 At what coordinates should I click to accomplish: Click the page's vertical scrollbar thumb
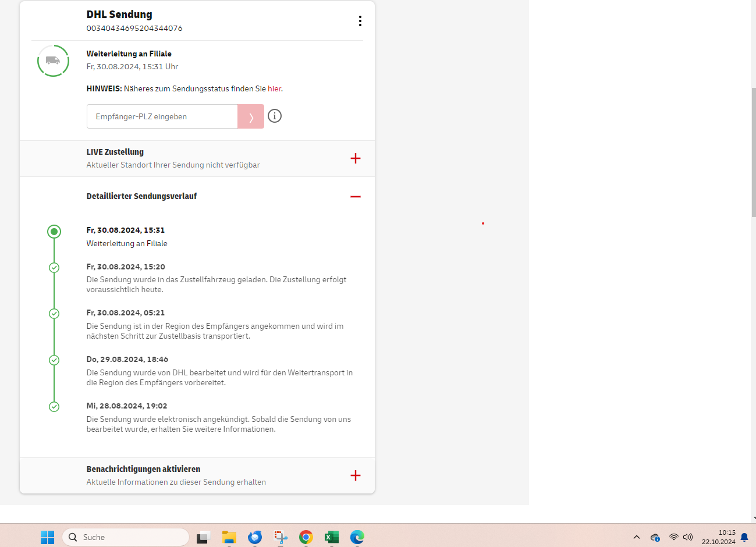click(753, 152)
